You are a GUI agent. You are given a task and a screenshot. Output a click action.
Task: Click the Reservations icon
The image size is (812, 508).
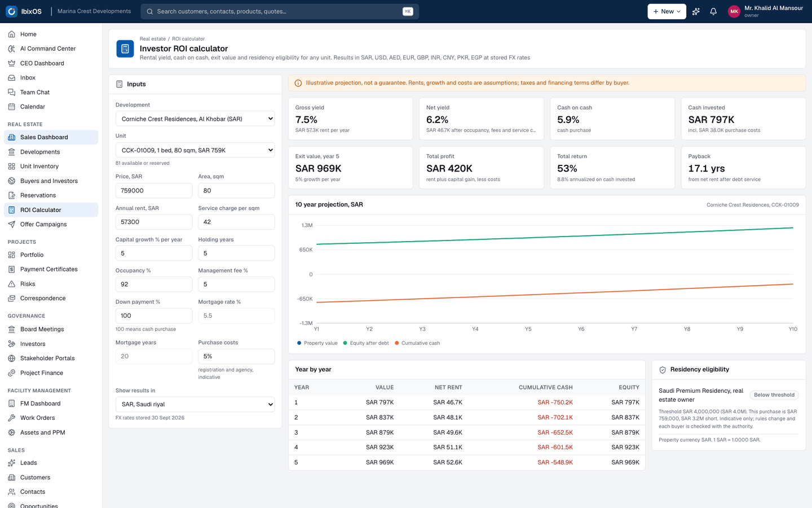12,195
